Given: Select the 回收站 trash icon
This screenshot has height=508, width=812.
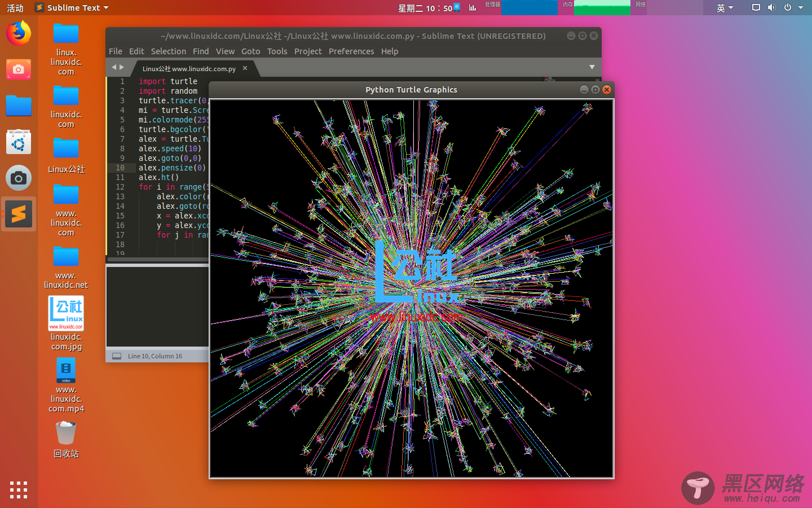Looking at the screenshot, I should click(66, 440).
